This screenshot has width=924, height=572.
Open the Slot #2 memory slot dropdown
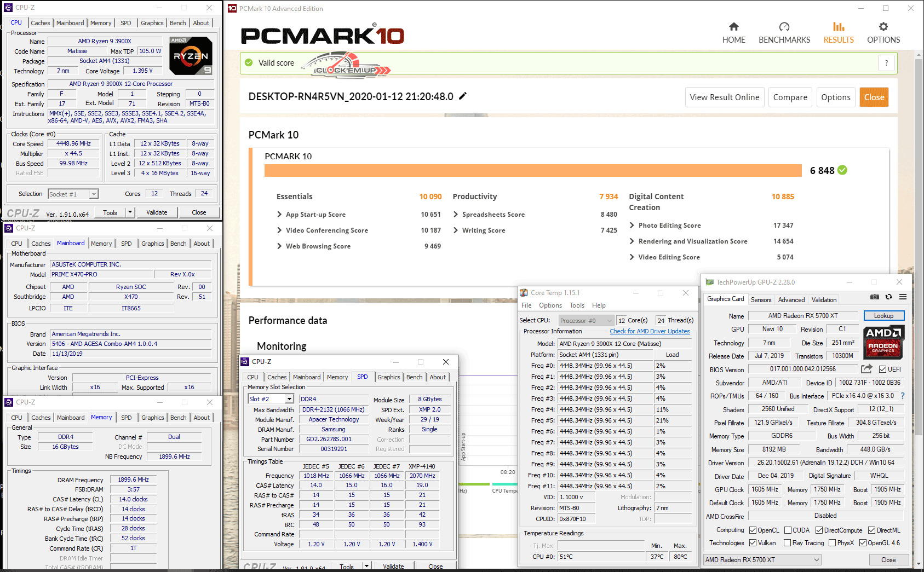point(271,399)
